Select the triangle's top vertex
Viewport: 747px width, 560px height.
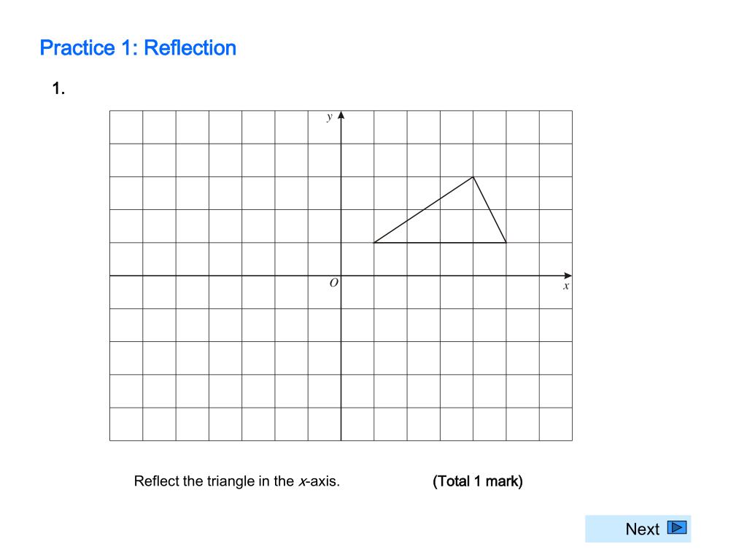click(x=473, y=177)
